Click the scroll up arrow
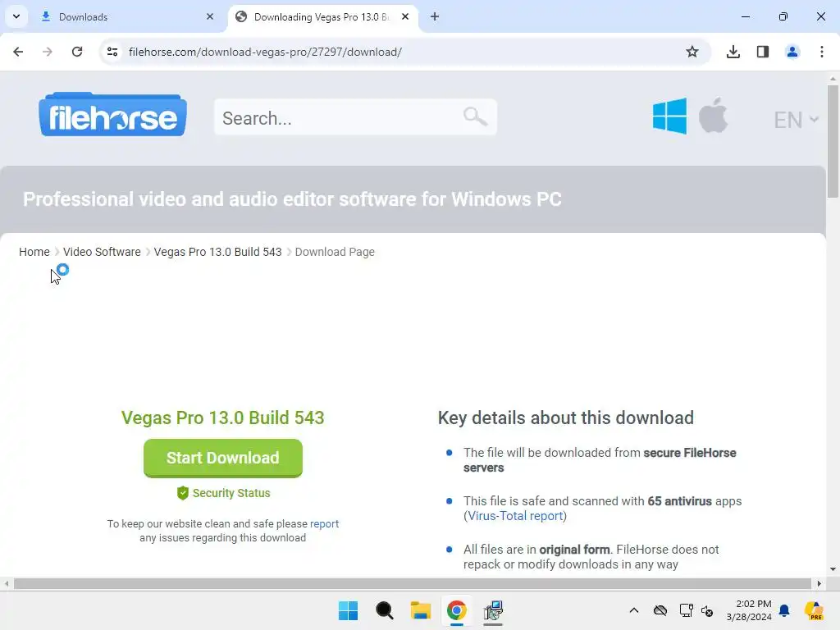This screenshot has height=630, width=840. (x=833, y=79)
